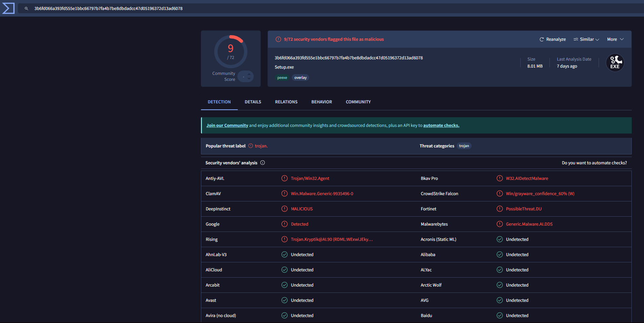The image size is (644, 323).
Task: Open the DETAILS tab
Action: coord(253,102)
